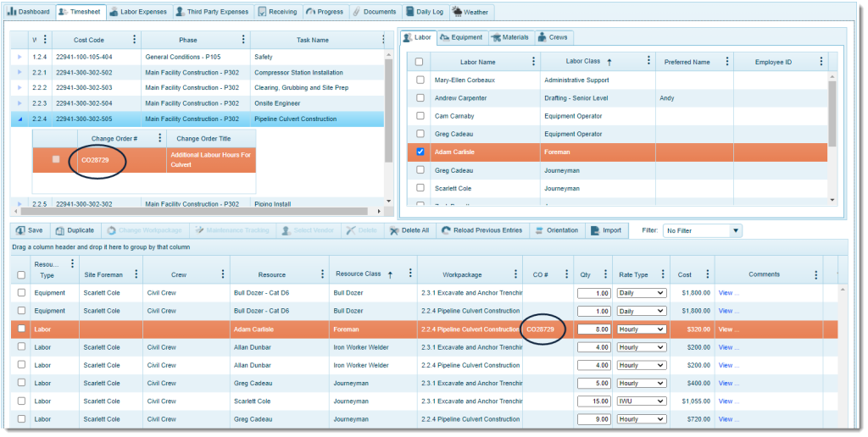
Task: Open Labor Name column menu
Action: coord(533,62)
